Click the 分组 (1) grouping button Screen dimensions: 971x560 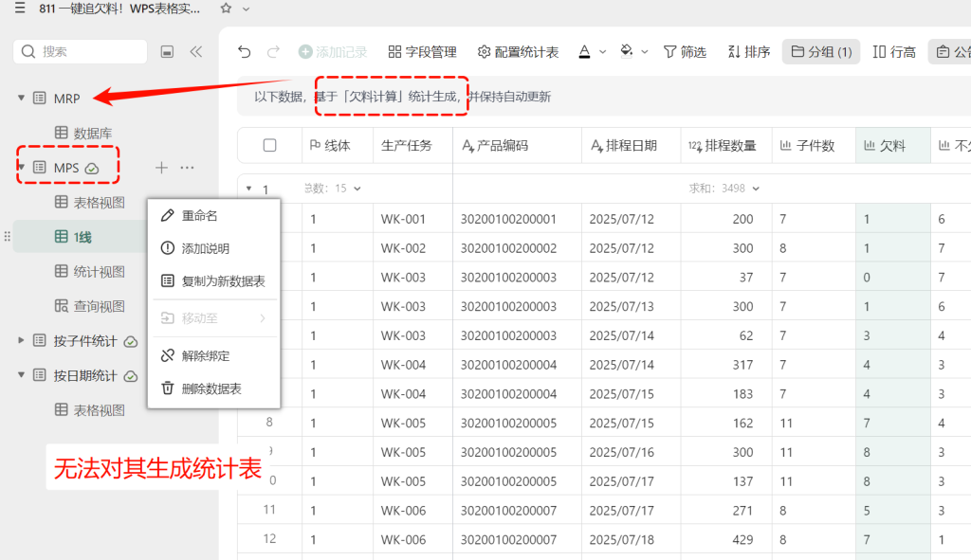coord(821,52)
